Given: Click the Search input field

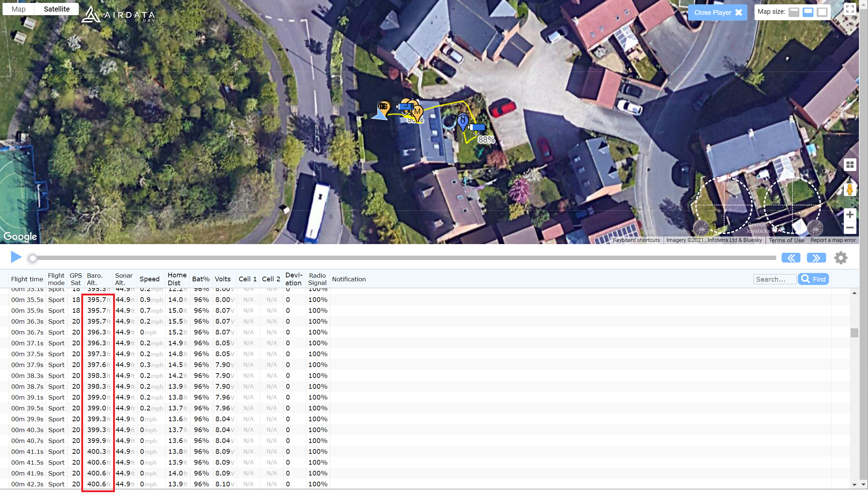Looking at the screenshot, I should (775, 279).
